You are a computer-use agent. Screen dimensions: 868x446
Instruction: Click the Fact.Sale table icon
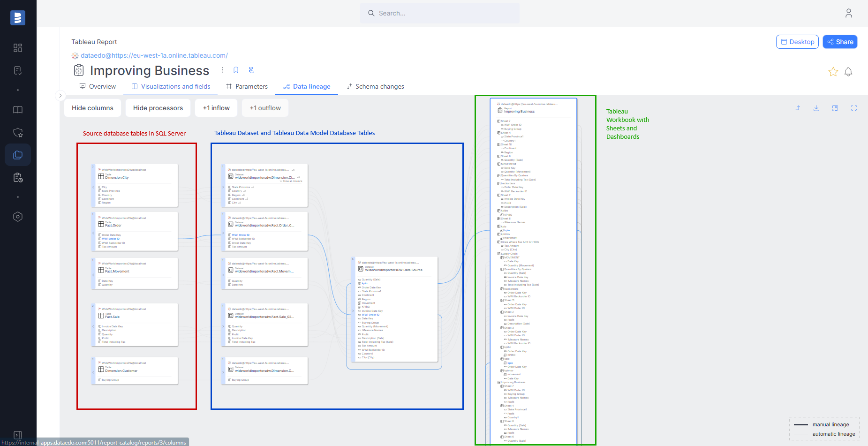coord(101,316)
